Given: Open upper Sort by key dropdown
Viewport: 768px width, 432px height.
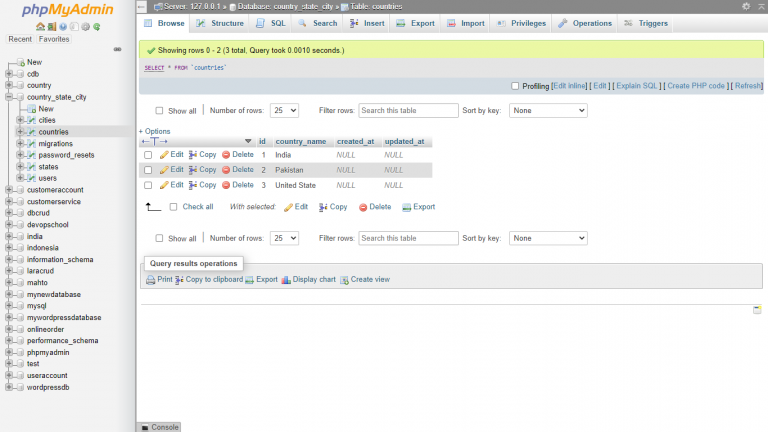Looking at the screenshot, I should tap(548, 111).
